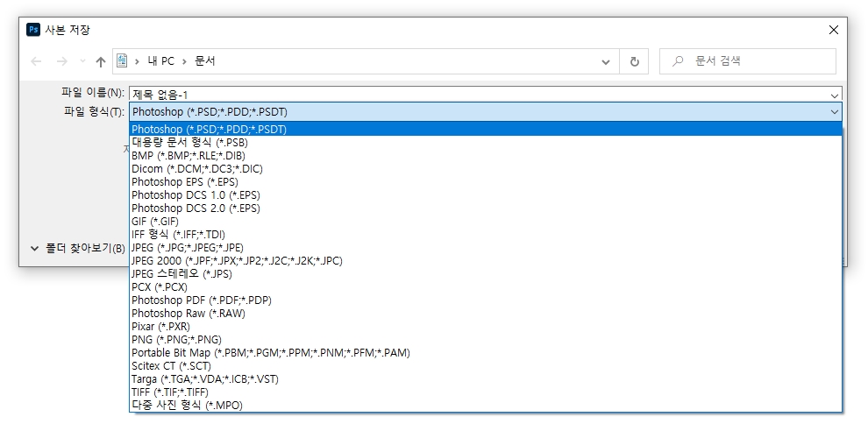The image size is (868, 438).
Task: Collapse the file format combo box
Action: coord(834,112)
